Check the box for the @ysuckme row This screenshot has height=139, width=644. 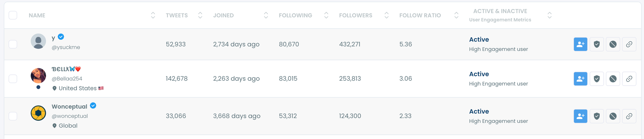click(x=13, y=44)
